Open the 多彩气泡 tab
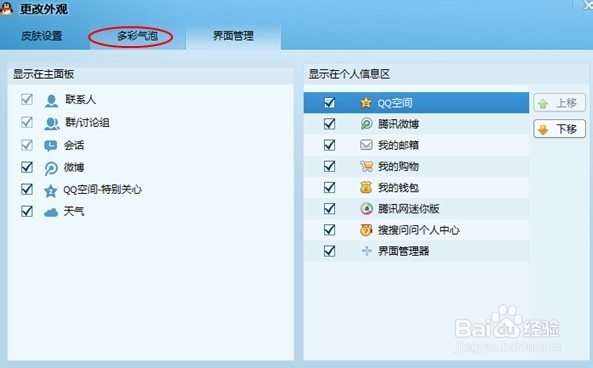 (137, 36)
